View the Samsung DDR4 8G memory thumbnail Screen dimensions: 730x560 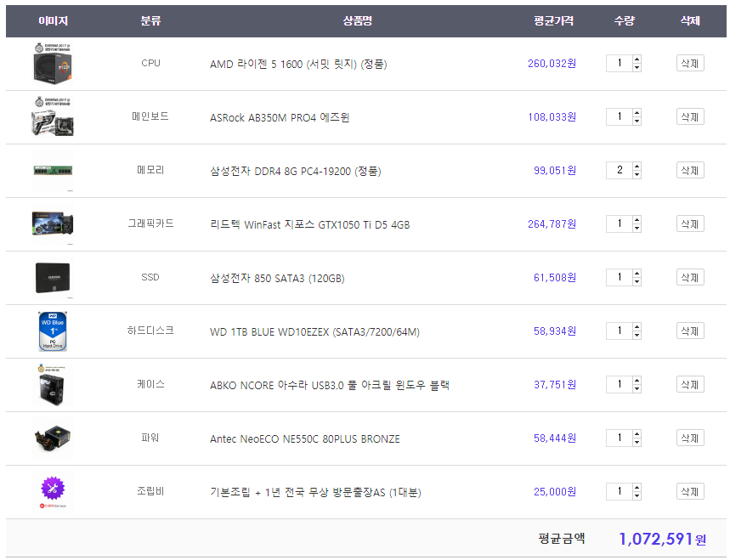(53, 171)
